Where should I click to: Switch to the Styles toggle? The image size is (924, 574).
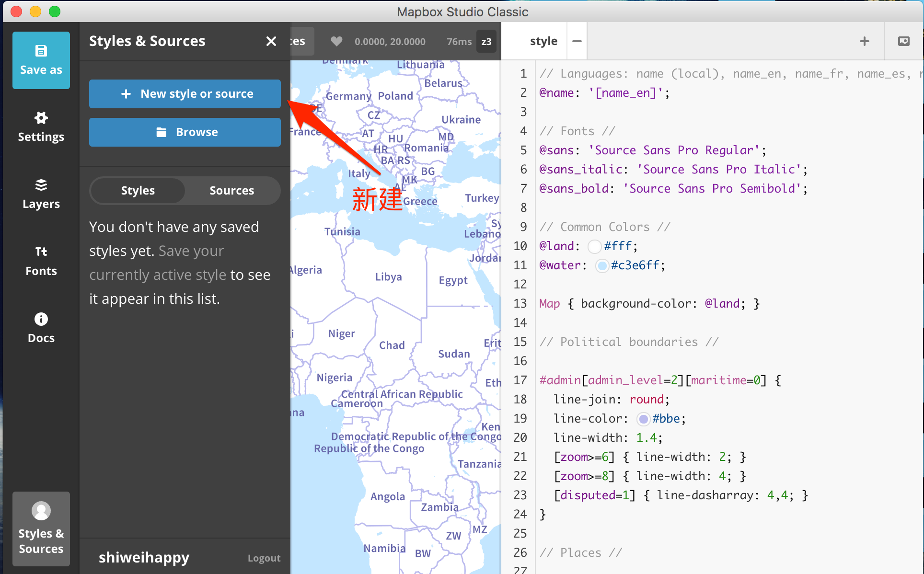coord(138,190)
